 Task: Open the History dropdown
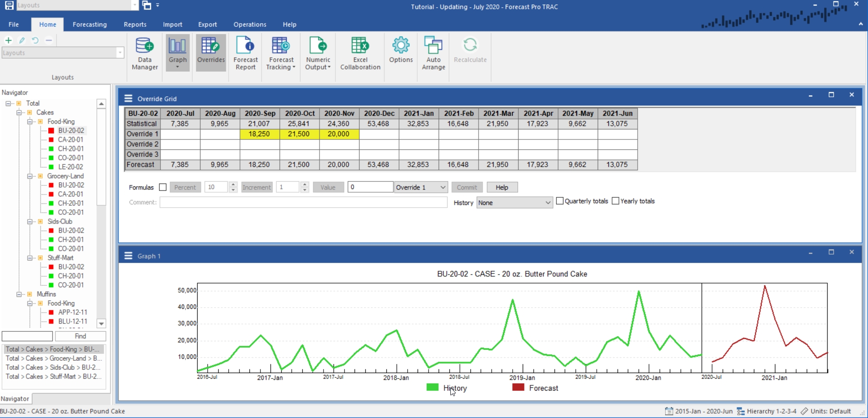514,203
